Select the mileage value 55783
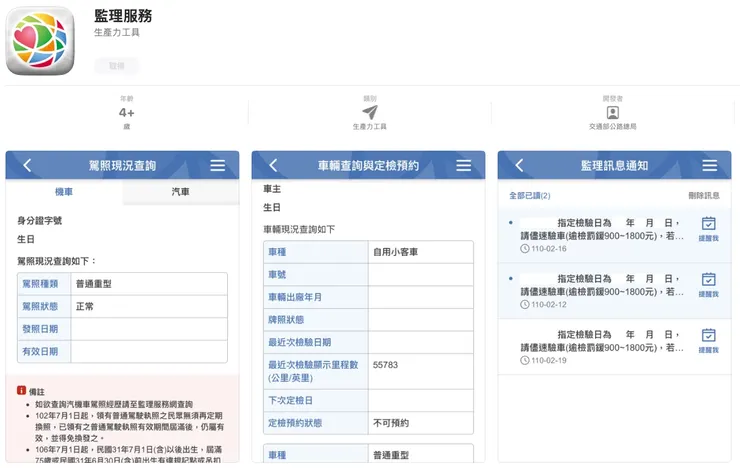The width and height of the screenshot is (740, 468). [x=385, y=365]
